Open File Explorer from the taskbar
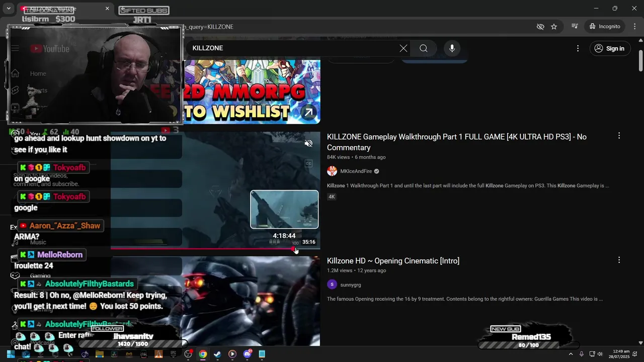The width and height of the screenshot is (644, 362). pos(100,354)
